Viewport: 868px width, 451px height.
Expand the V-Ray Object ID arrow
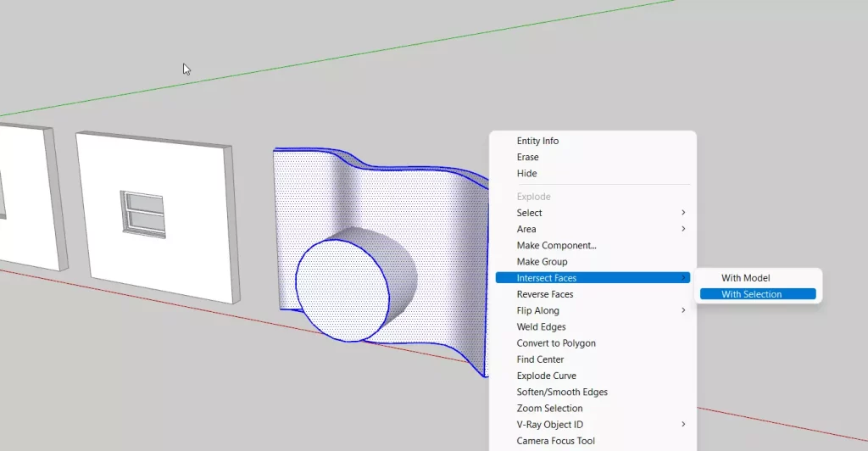(684, 425)
